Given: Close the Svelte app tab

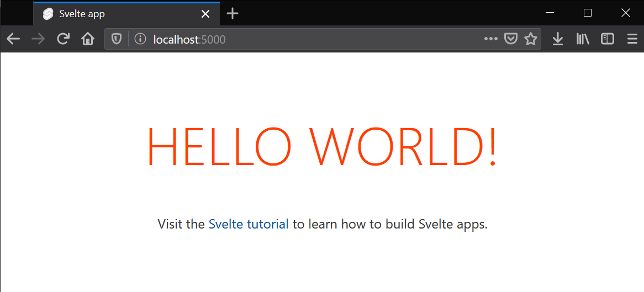Looking at the screenshot, I should (x=205, y=14).
